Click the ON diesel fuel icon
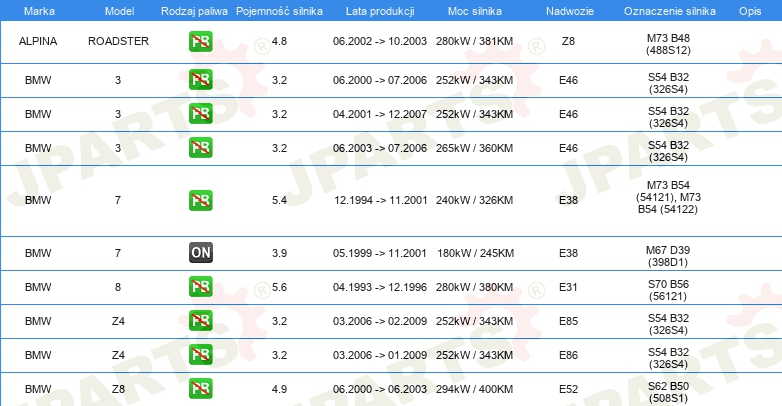Viewport: 782px width, 406px height. pyautogui.click(x=200, y=253)
